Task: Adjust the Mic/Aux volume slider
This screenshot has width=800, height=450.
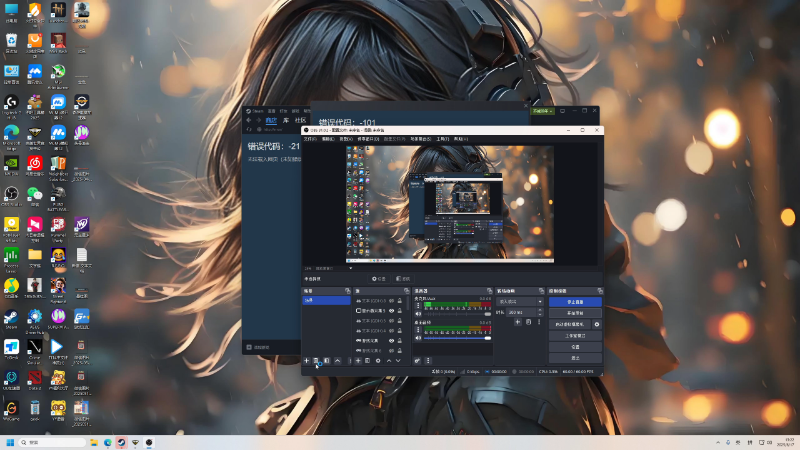Action: 458,314
